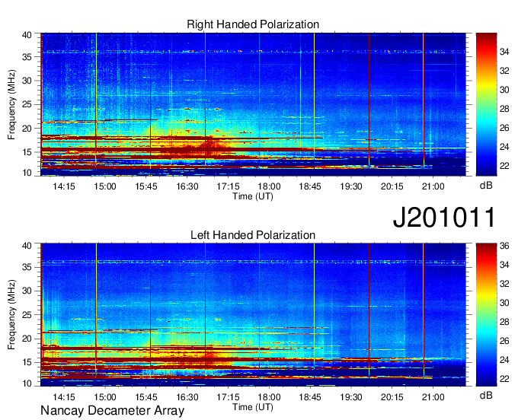Click the 10 frequency tick of the lower plot

point(27,383)
